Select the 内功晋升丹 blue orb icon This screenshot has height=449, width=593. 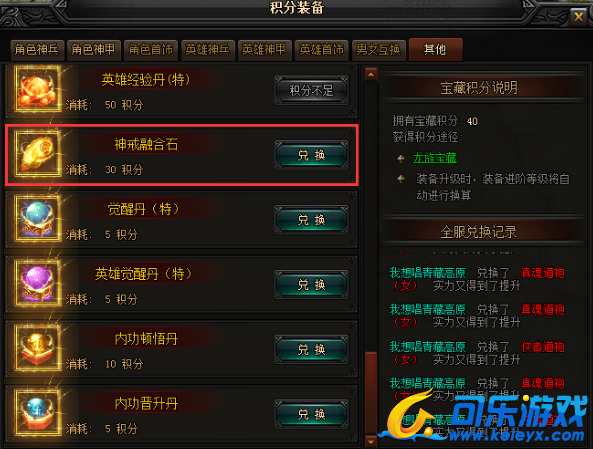click(x=37, y=413)
